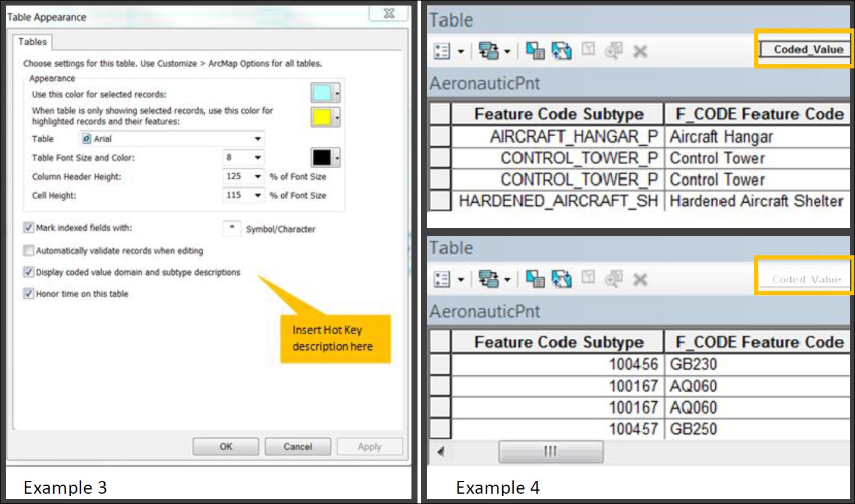Click the GB250 cell
The height and width of the screenshot is (504, 855).
[757, 429]
